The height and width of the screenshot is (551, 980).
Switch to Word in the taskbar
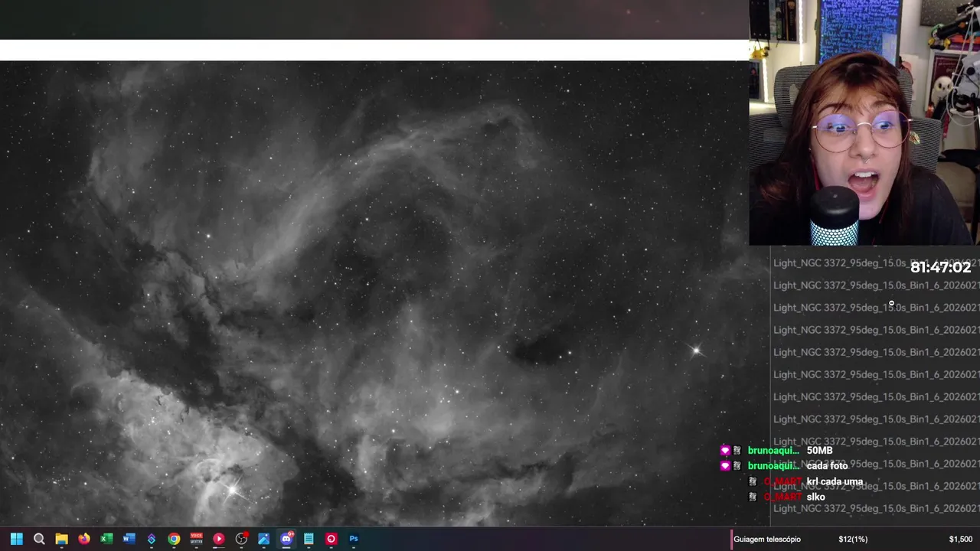[129, 539]
